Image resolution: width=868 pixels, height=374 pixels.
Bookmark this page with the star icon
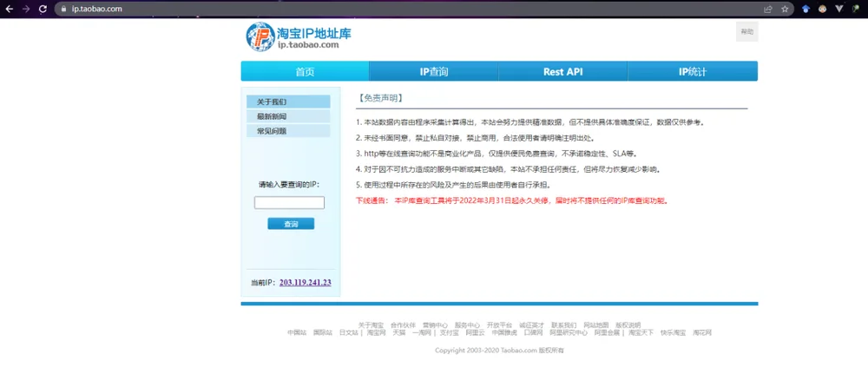pos(785,9)
